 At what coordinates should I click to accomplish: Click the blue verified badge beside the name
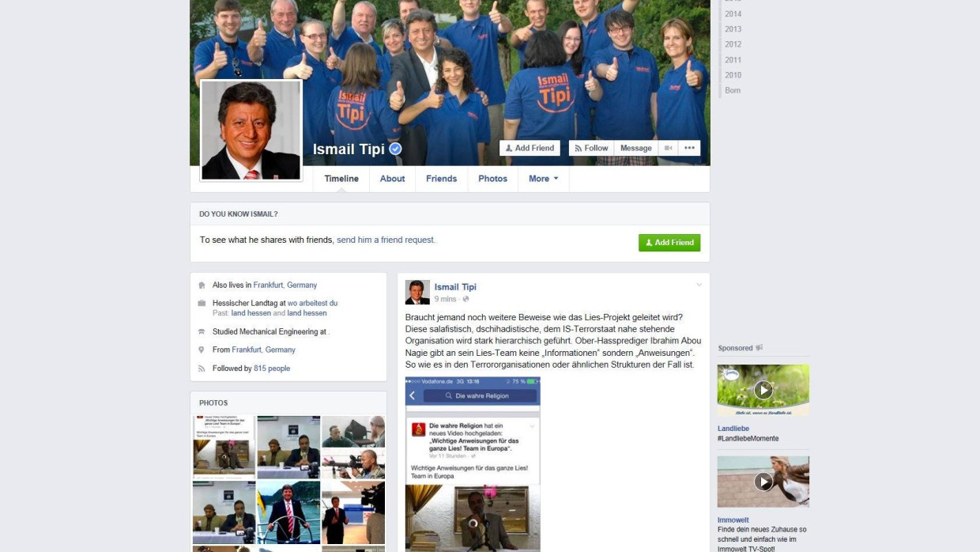(395, 149)
